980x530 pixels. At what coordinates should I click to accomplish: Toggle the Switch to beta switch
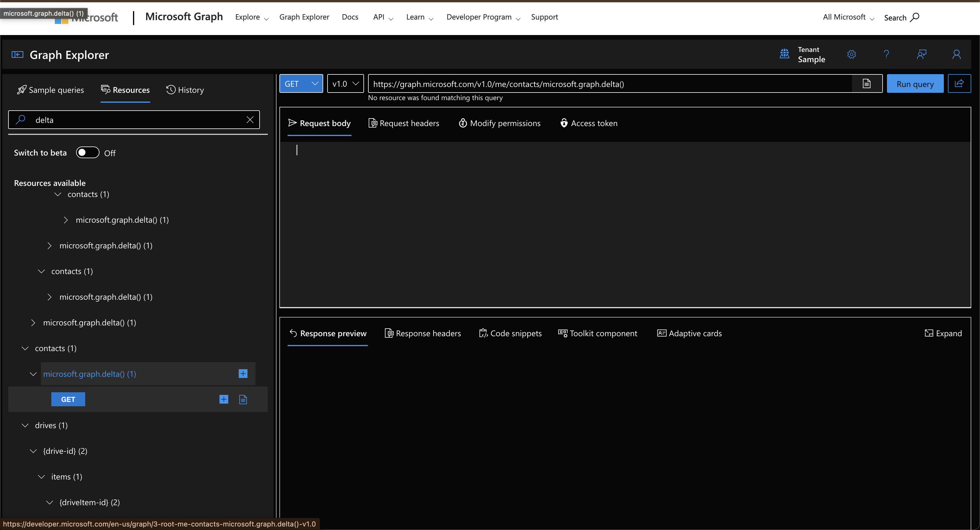(87, 152)
